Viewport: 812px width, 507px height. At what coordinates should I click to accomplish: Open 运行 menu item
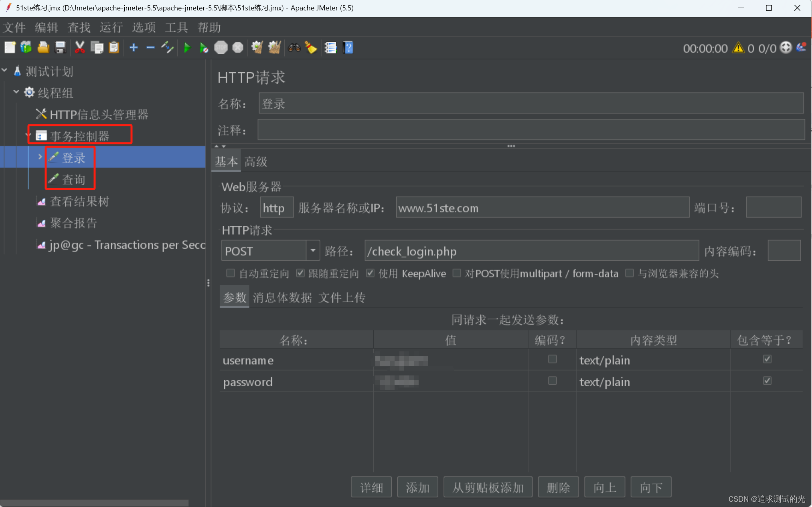(113, 28)
